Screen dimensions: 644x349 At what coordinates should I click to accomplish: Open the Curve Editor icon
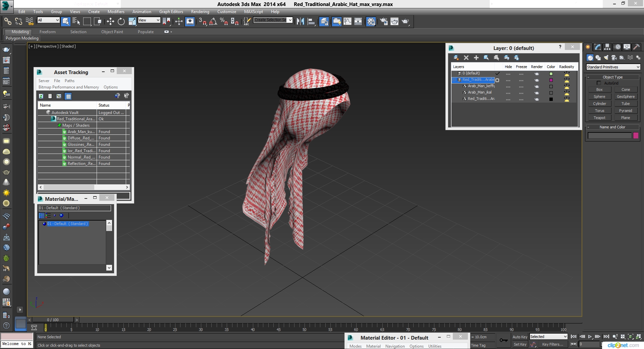[347, 21]
